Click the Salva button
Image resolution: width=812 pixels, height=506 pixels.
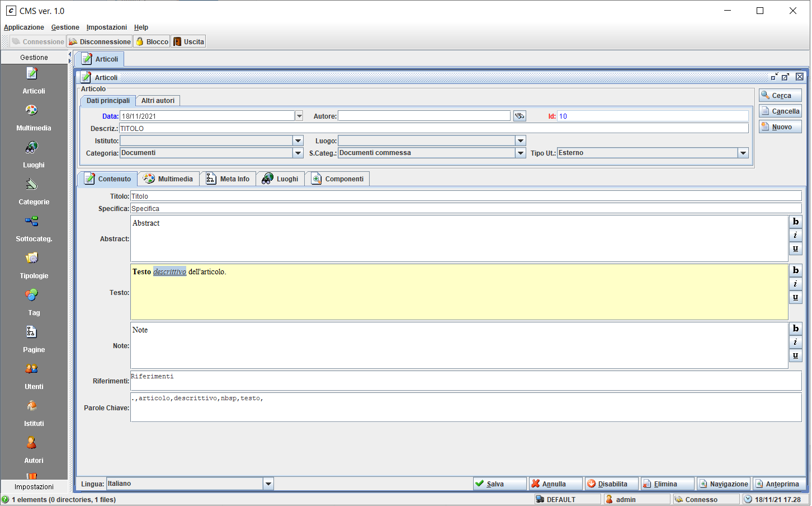click(x=500, y=484)
